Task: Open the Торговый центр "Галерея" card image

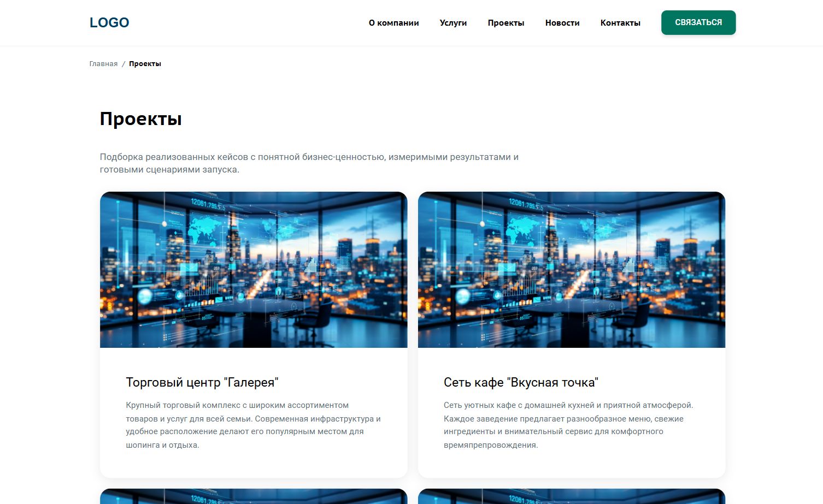Action: (254, 270)
